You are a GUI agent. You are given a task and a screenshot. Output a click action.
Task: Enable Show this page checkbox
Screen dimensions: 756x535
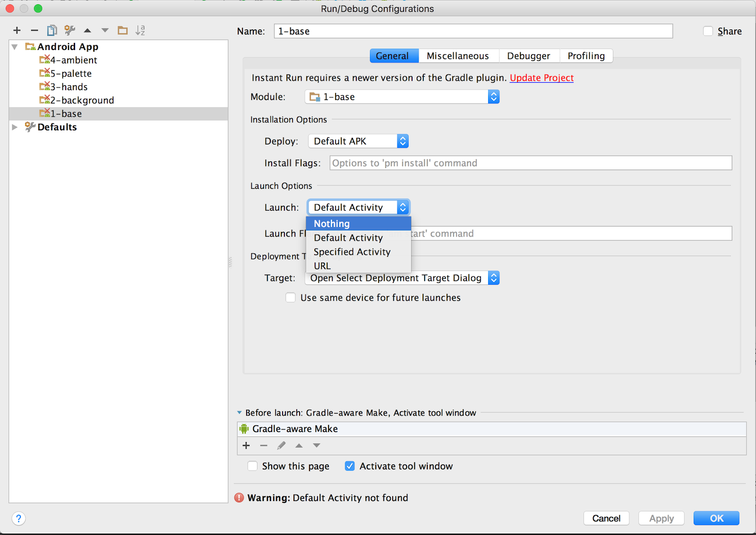pyautogui.click(x=253, y=466)
